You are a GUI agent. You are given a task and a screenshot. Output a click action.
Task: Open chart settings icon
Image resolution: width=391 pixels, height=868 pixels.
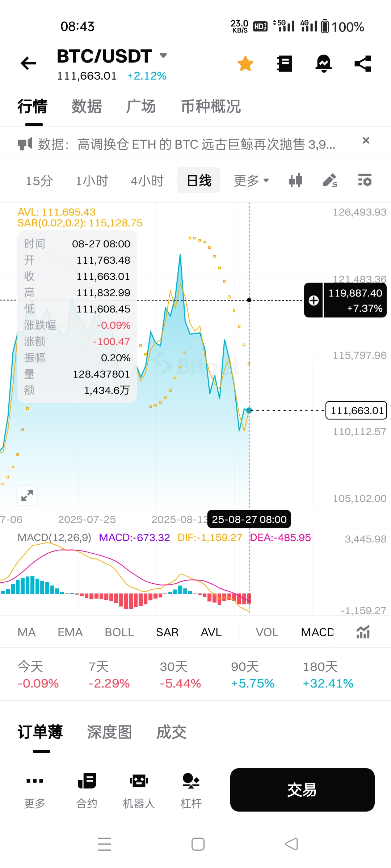365,180
